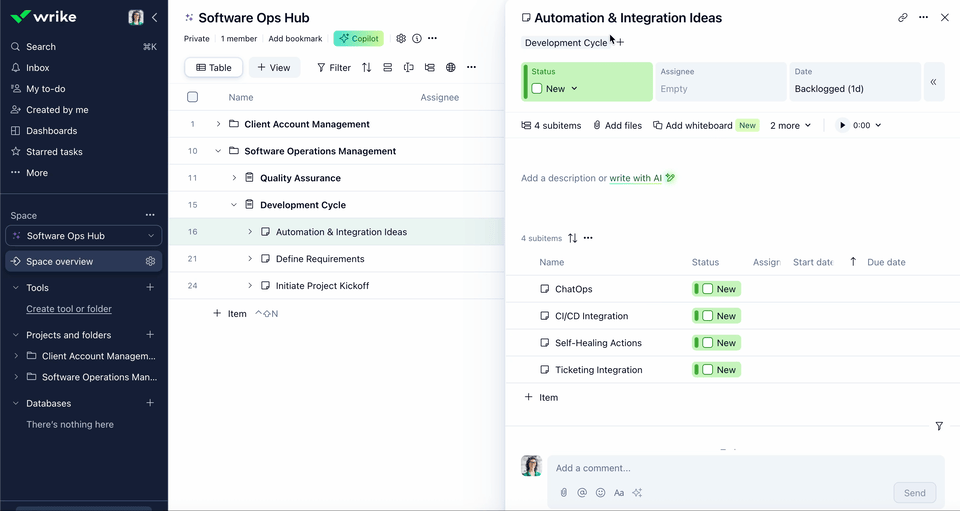
Task: Open Dashboards from the sidebar
Action: 51,131
